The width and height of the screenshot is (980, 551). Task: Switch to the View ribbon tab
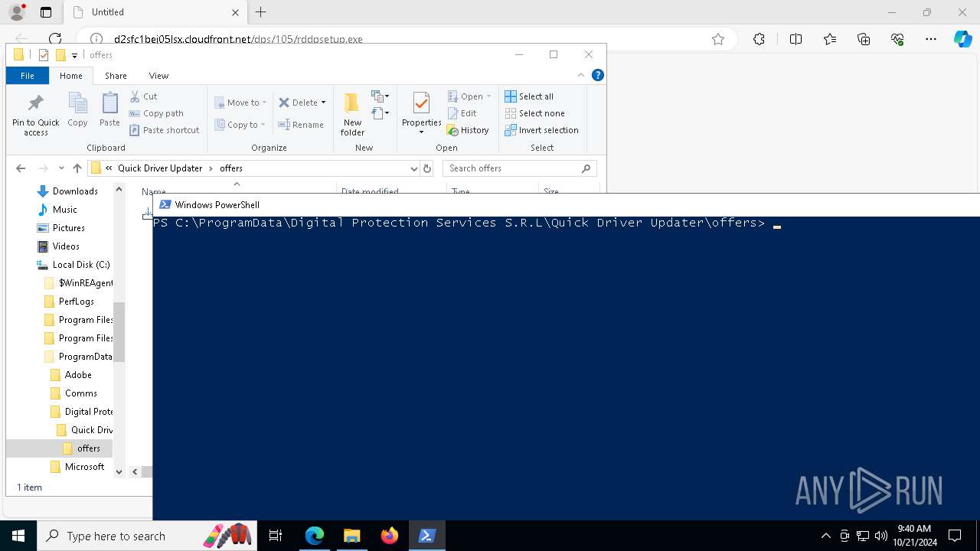pyautogui.click(x=158, y=76)
